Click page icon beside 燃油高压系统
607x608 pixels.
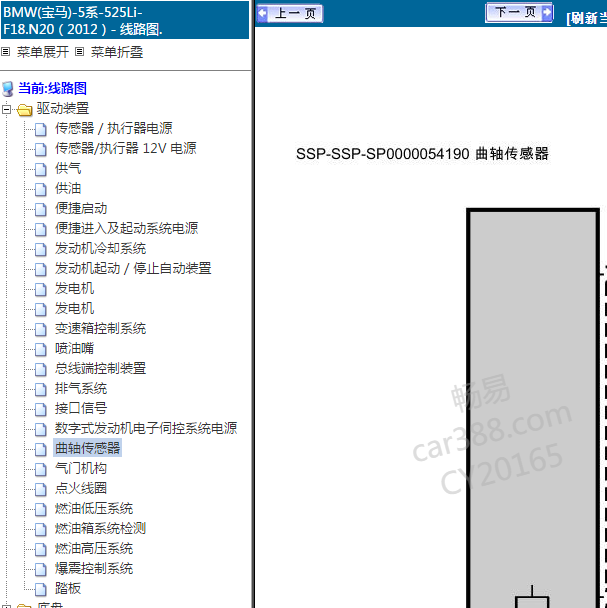coord(40,549)
